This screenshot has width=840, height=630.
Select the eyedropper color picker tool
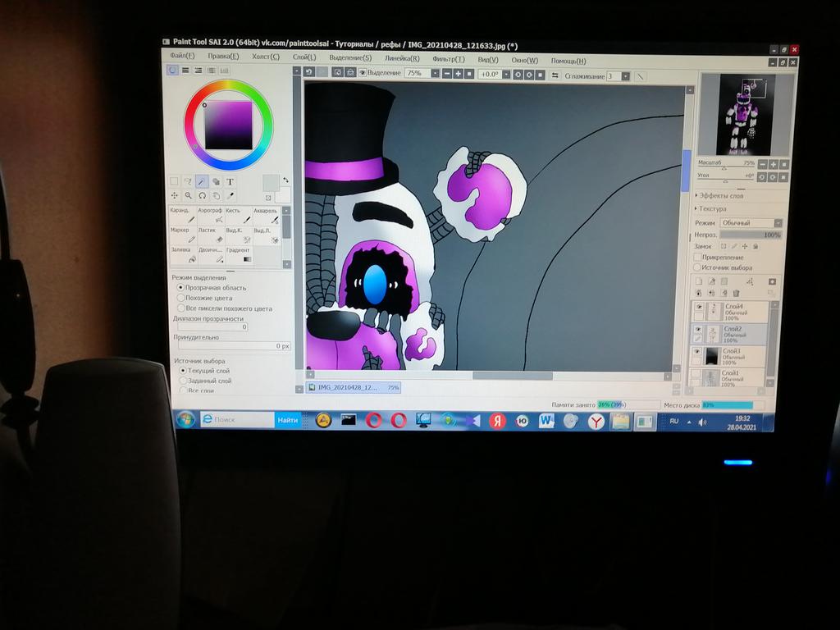tap(231, 195)
